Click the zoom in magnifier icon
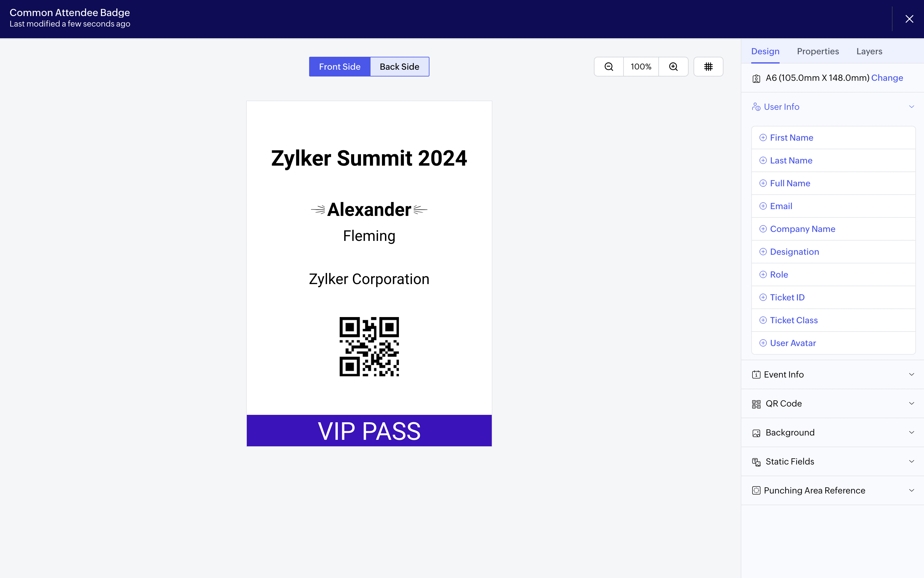The image size is (924, 578). coord(673,67)
